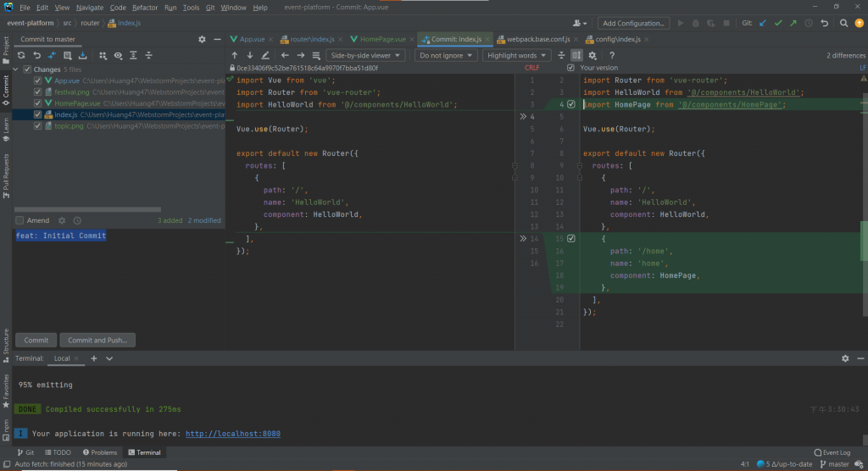Viewport: 868px width, 471px height.
Task: Click the Git Update Project blue arrow
Action: (763, 23)
